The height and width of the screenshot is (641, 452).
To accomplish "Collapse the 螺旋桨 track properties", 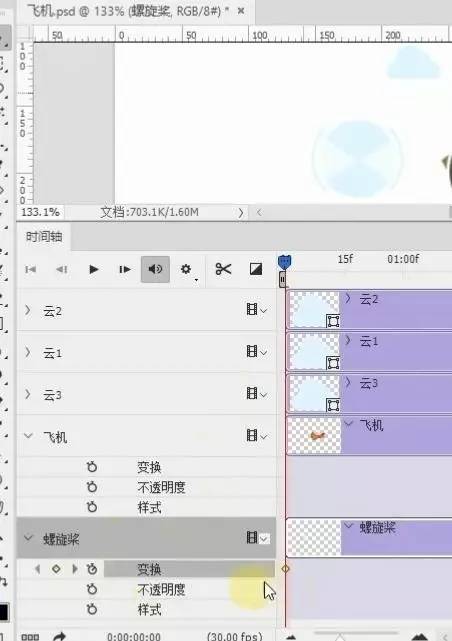I will coord(28,538).
